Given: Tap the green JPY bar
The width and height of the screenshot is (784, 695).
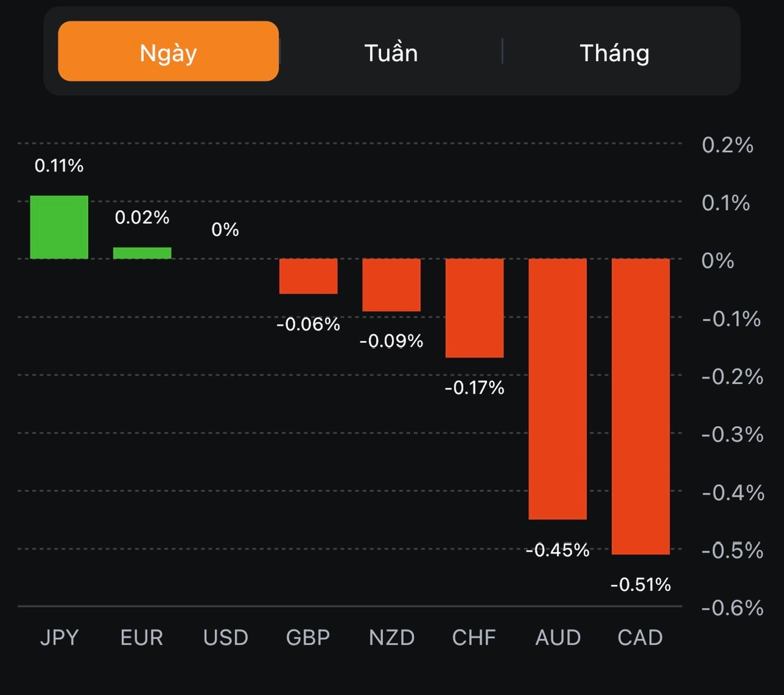Looking at the screenshot, I should tap(59, 227).
